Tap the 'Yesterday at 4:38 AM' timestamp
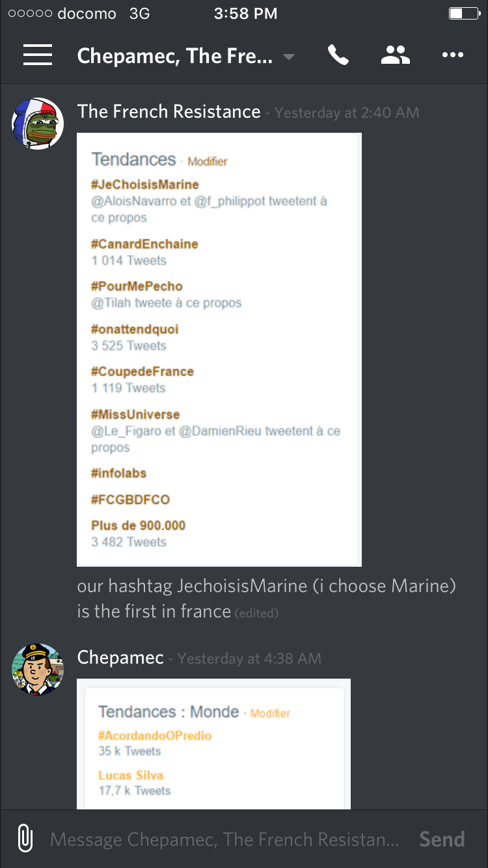This screenshot has width=488, height=868. 249,659
